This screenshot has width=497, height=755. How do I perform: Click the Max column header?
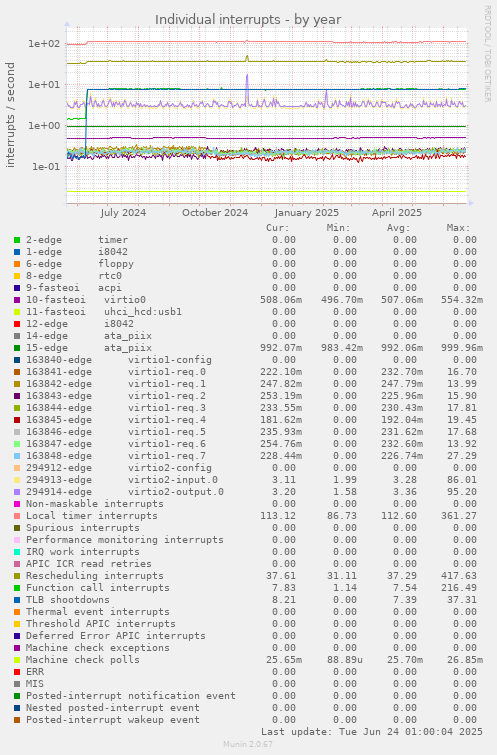(458, 228)
